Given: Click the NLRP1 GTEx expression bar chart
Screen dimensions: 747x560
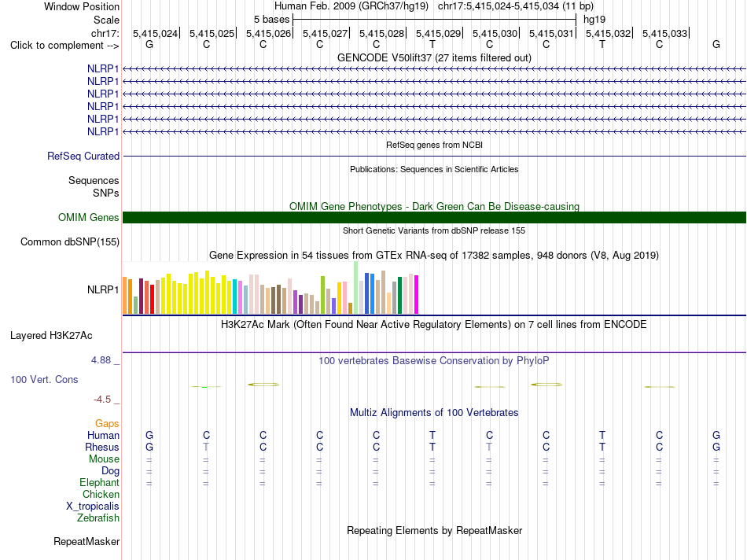Looking at the screenshot, I should coord(270,287).
